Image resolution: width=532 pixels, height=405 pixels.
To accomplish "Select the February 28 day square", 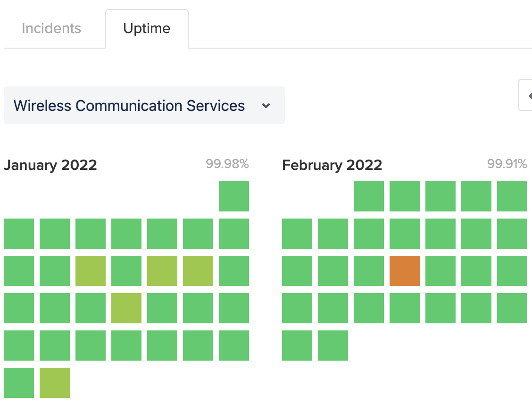I will pos(333,345).
